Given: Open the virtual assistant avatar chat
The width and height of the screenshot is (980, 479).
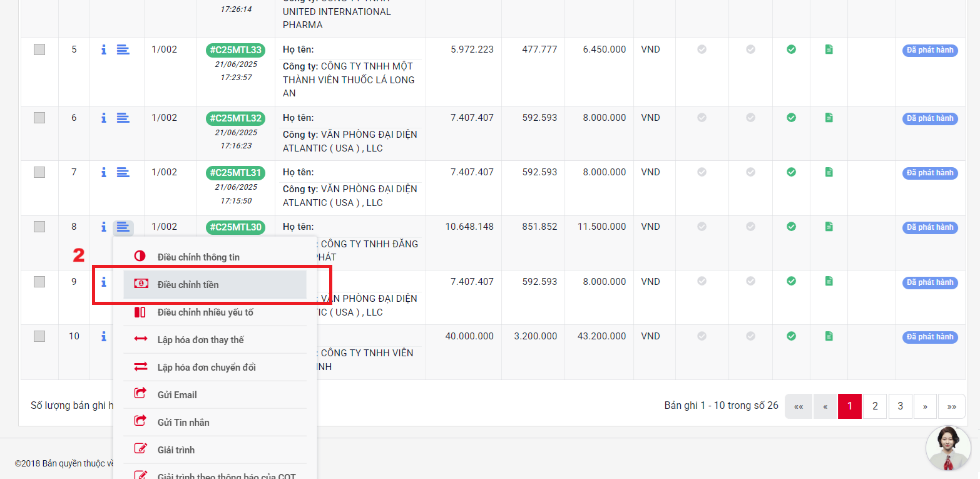Looking at the screenshot, I should click(x=948, y=448).
